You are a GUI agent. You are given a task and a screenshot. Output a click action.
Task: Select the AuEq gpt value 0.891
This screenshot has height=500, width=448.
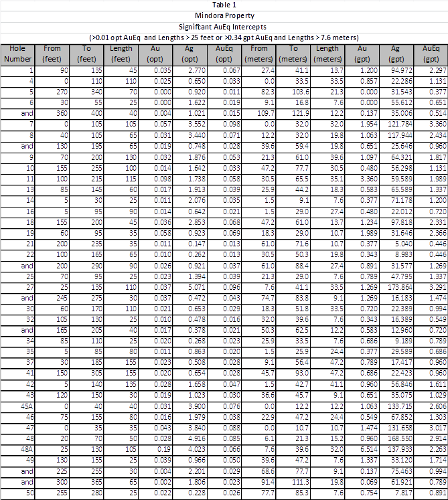click(437, 493)
